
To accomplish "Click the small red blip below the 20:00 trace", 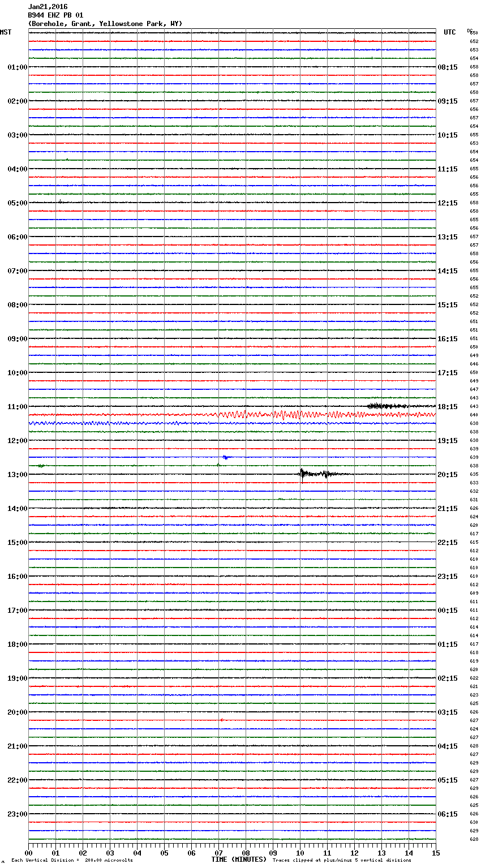I will click(x=221, y=720).
